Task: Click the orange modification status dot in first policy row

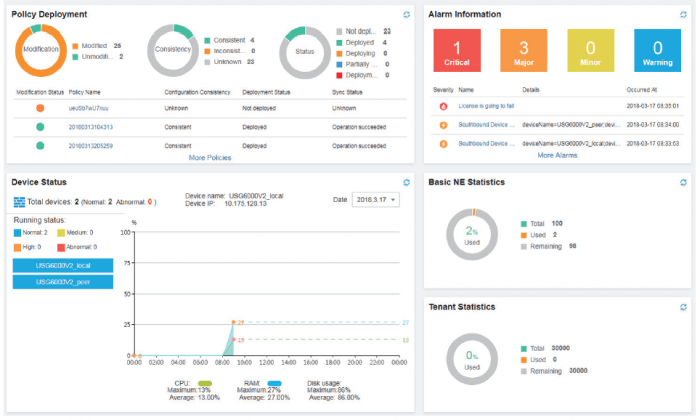Action: pyautogui.click(x=40, y=108)
